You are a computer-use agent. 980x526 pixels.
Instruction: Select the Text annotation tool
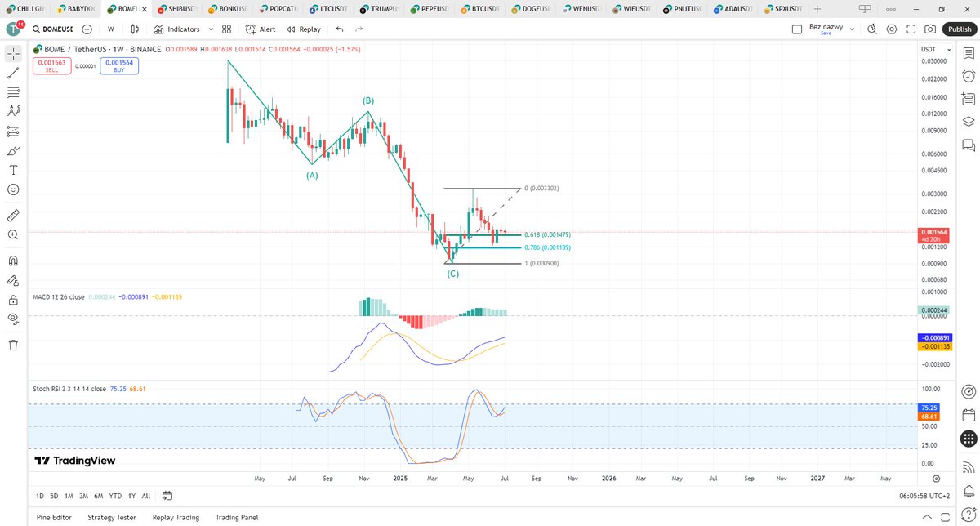(x=13, y=170)
